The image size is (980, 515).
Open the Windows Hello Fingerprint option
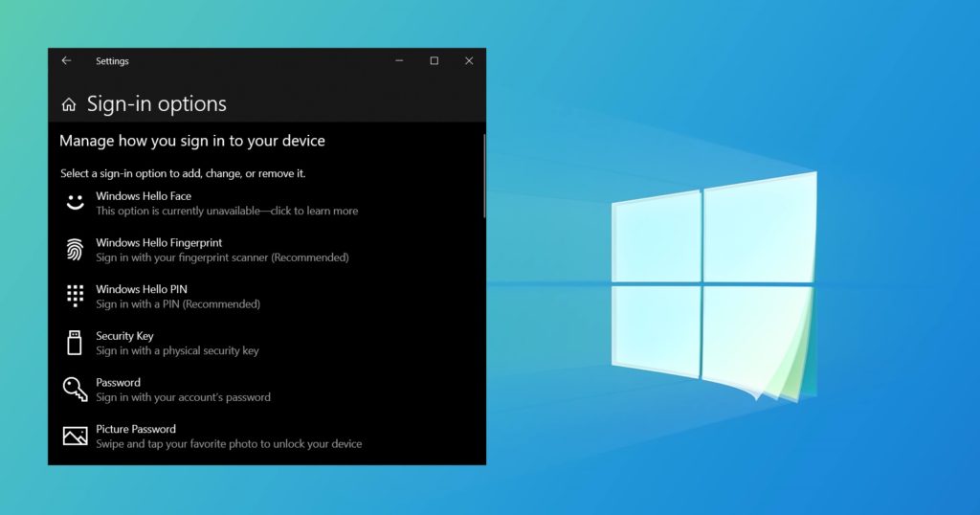click(x=267, y=250)
